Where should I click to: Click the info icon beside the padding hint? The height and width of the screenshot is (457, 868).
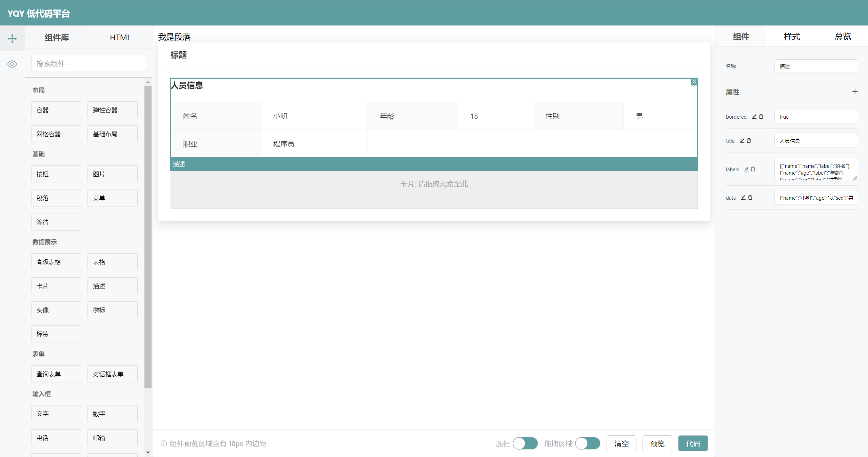(164, 443)
